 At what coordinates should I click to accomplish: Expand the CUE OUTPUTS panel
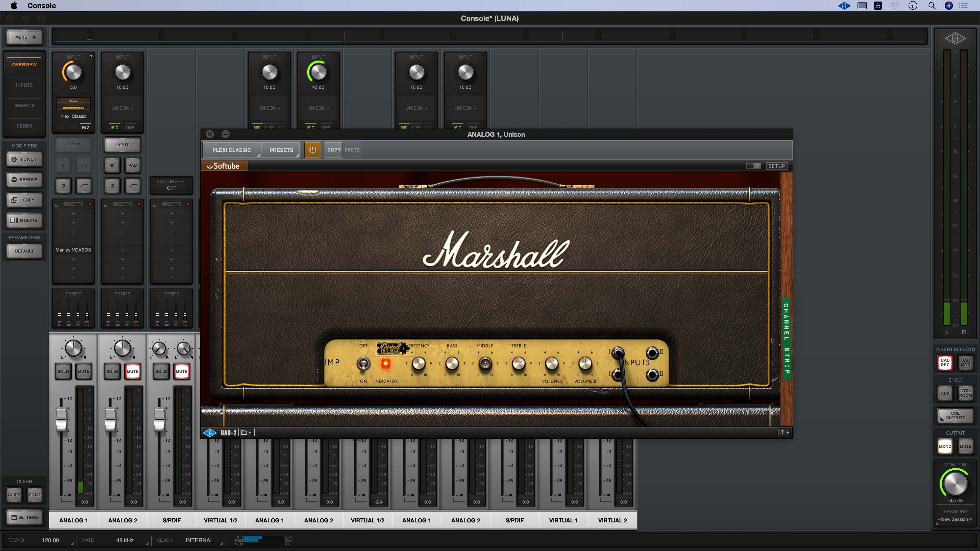click(955, 416)
